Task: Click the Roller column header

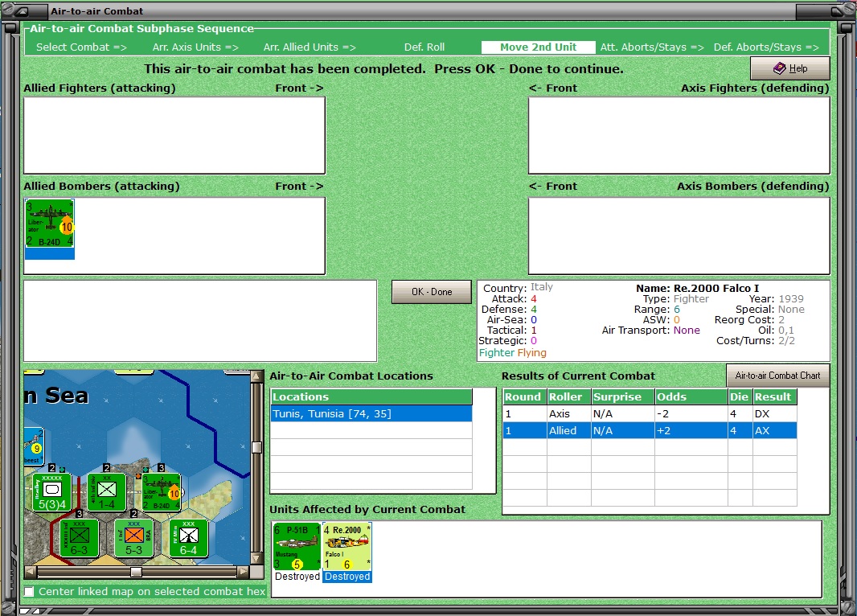Action: point(569,396)
